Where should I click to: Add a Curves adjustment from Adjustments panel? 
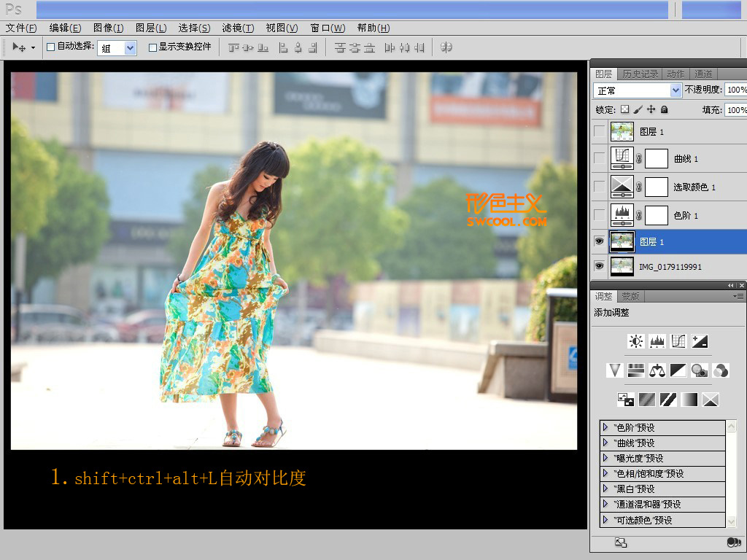(x=678, y=341)
